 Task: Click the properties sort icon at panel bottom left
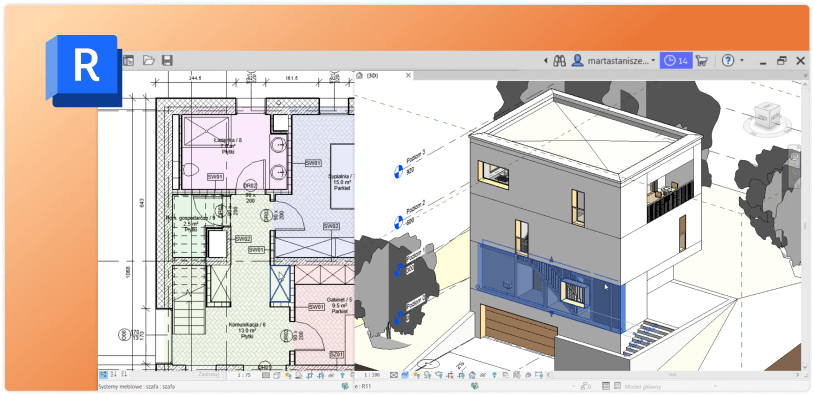103,374
